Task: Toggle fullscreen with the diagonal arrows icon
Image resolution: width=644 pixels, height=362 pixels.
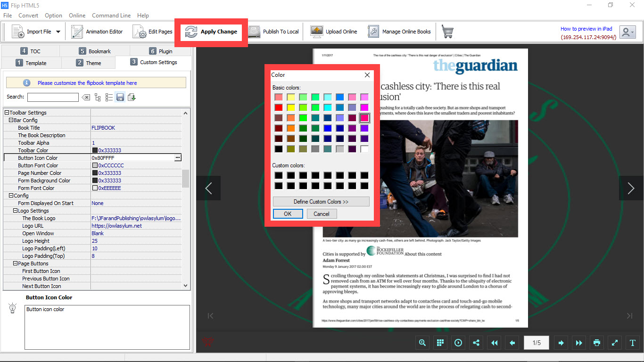Action: click(615, 343)
